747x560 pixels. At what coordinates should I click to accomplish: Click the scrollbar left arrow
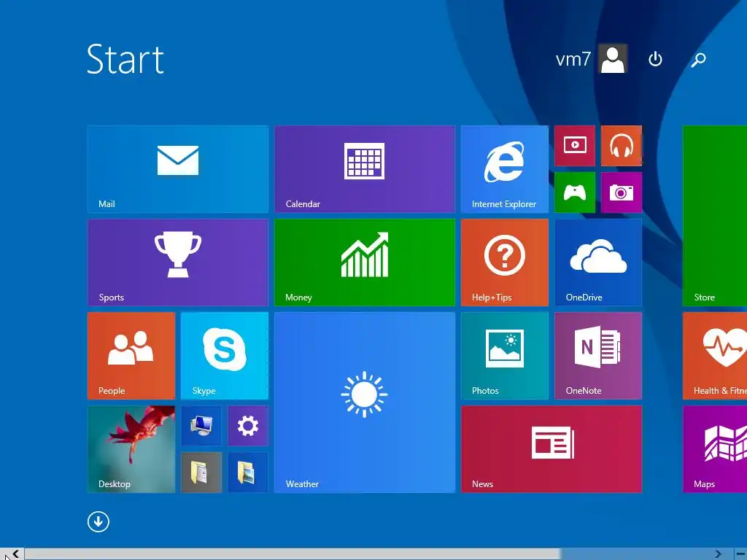(16, 554)
